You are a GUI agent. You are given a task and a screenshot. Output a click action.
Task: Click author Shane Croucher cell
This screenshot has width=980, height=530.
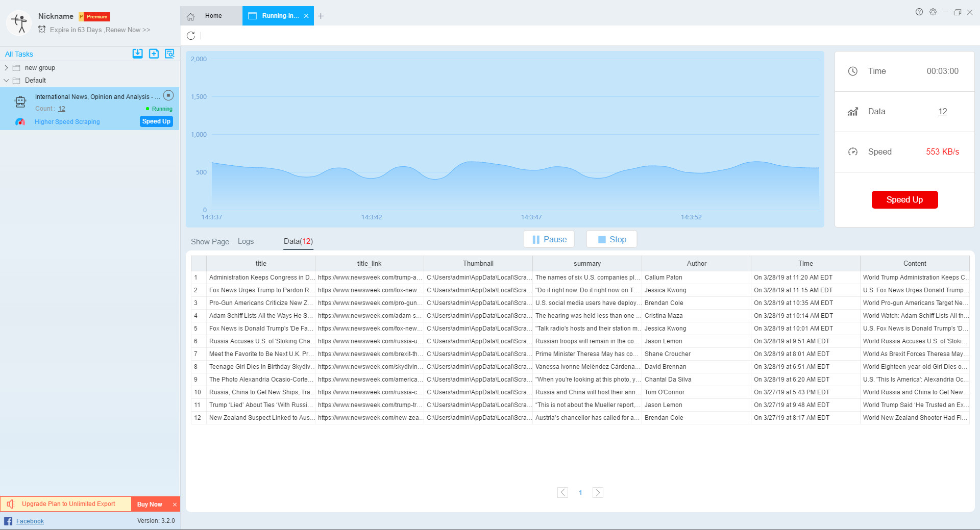(696, 354)
